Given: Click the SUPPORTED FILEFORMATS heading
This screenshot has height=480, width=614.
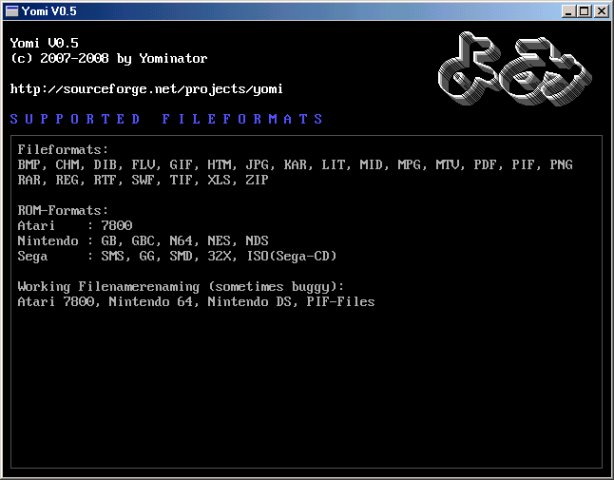Looking at the screenshot, I should [166, 119].
